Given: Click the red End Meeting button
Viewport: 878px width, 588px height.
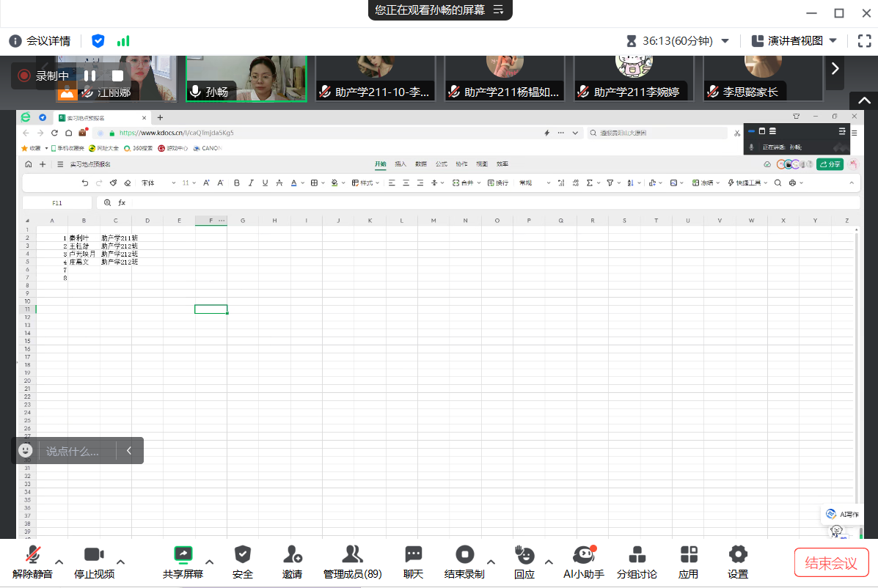Looking at the screenshot, I should click(x=831, y=562).
